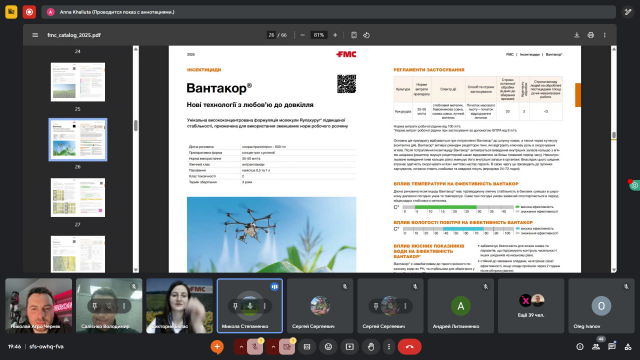Viewport: 640px width, 360px height.
Task: Select Андрей Литвиненко participant tile
Action: (461, 306)
